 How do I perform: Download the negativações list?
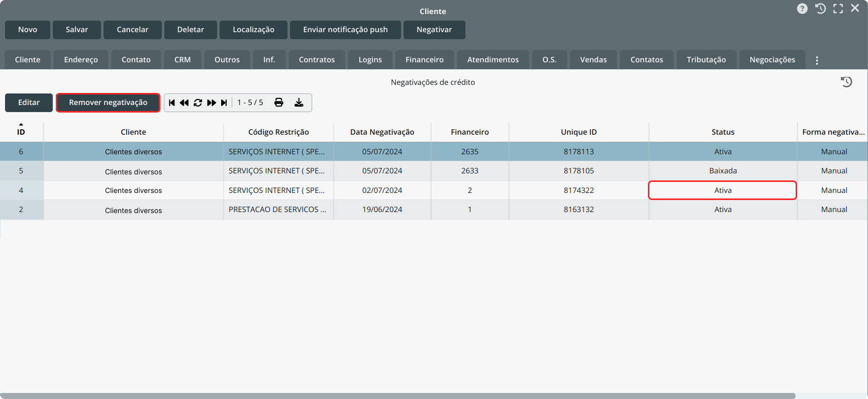click(299, 103)
